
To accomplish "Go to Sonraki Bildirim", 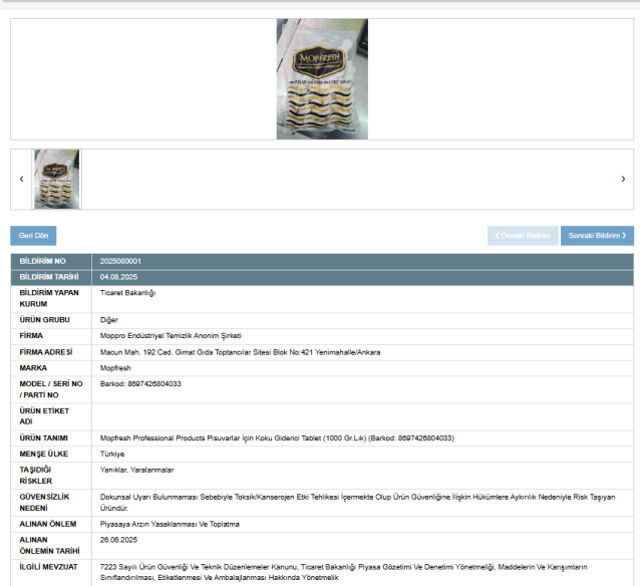I will click(597, 236).
